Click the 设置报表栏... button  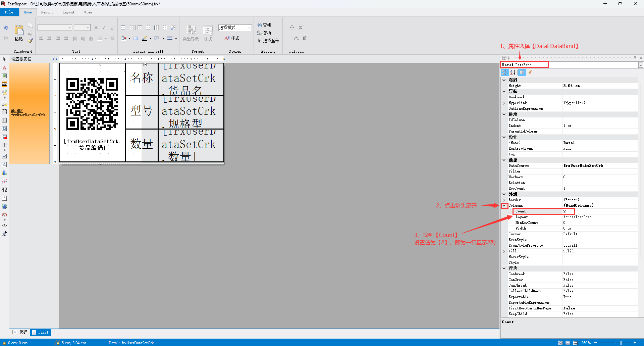24,59
